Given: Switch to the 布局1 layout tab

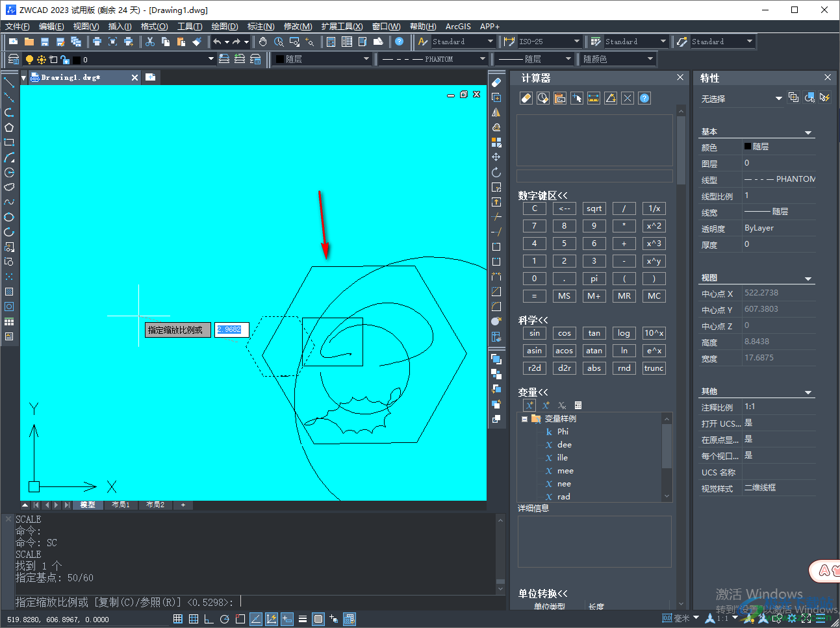Looking at the screenshot, I should [x=121, y=505].
